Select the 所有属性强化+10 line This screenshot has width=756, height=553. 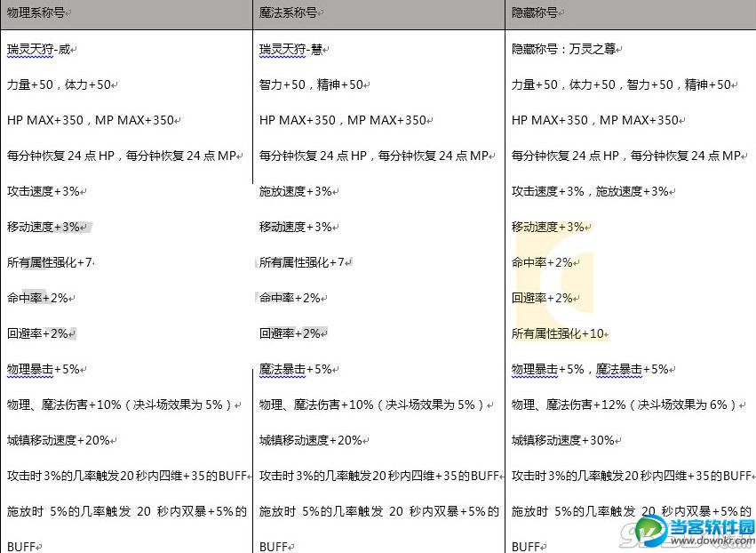tap(560, 333)
